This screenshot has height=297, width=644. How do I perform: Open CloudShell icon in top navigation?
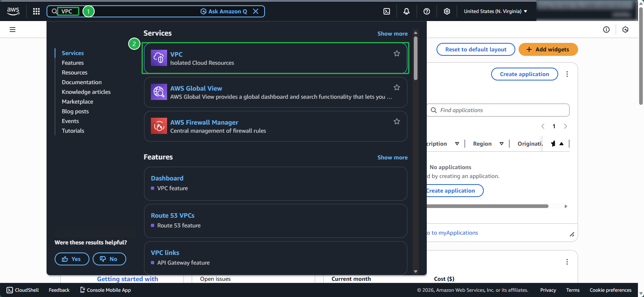coord(387,11)
